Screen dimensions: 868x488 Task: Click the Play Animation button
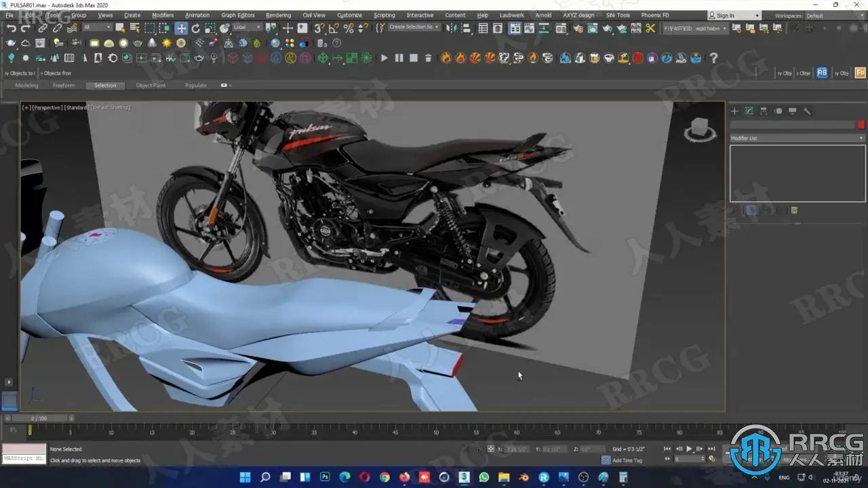tap(690, 449)
